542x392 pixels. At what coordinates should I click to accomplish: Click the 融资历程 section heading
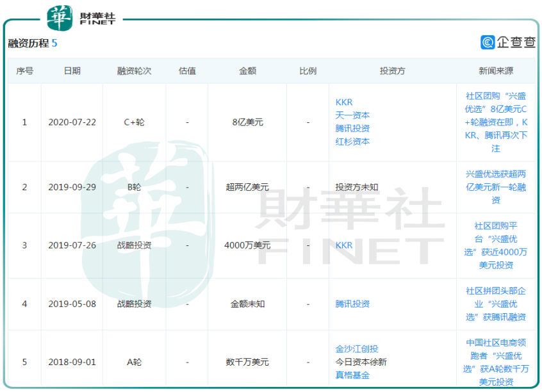pos(28,43)
